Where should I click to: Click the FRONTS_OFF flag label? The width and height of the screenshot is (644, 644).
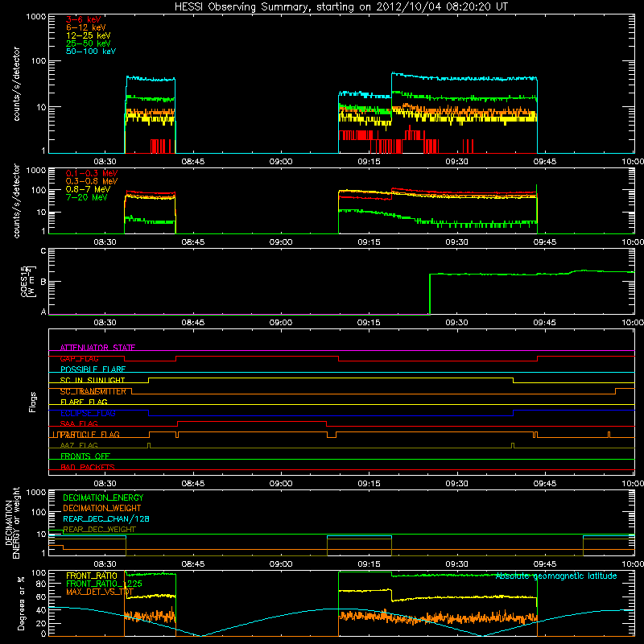85,456
